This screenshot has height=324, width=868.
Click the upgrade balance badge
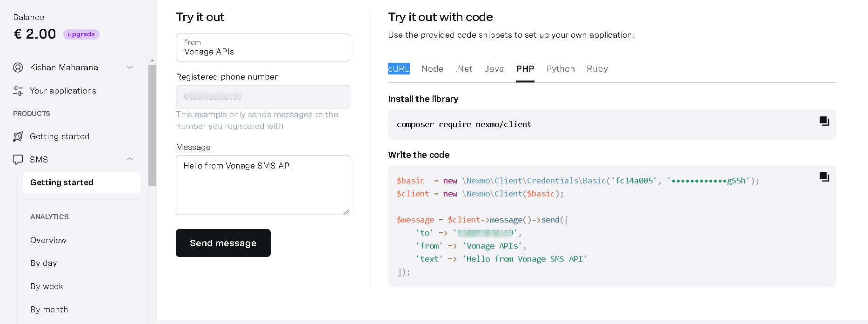coord(81,34)
